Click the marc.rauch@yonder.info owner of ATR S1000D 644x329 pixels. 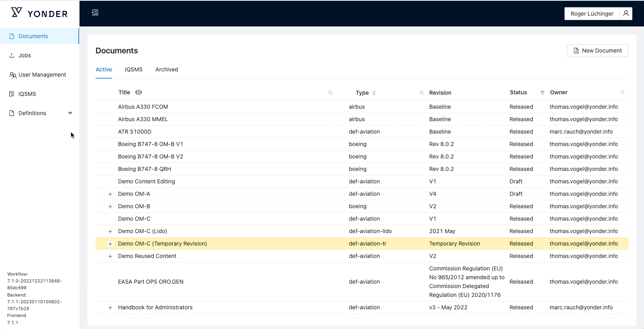coord(581,132)
